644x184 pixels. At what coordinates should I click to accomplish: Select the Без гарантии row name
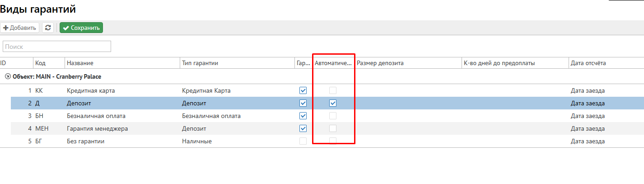pos(85,141)
